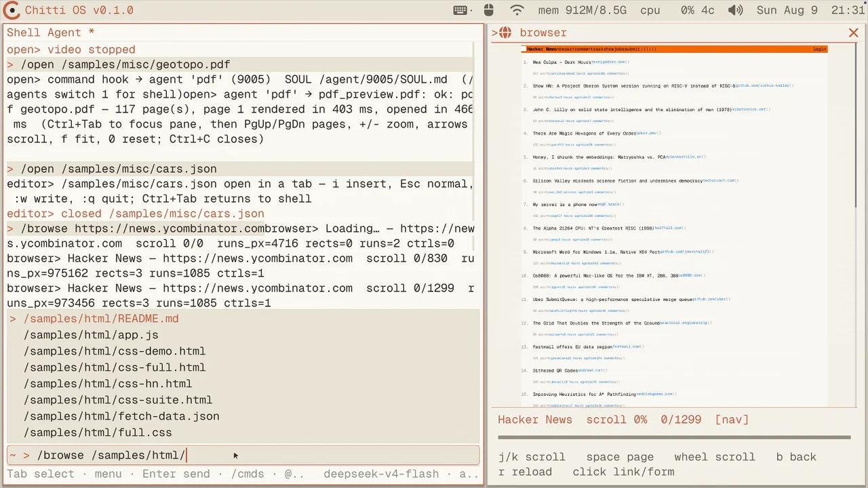Open Fastmail offers EU data region
868x488 pixels.
tap(572, 347)
